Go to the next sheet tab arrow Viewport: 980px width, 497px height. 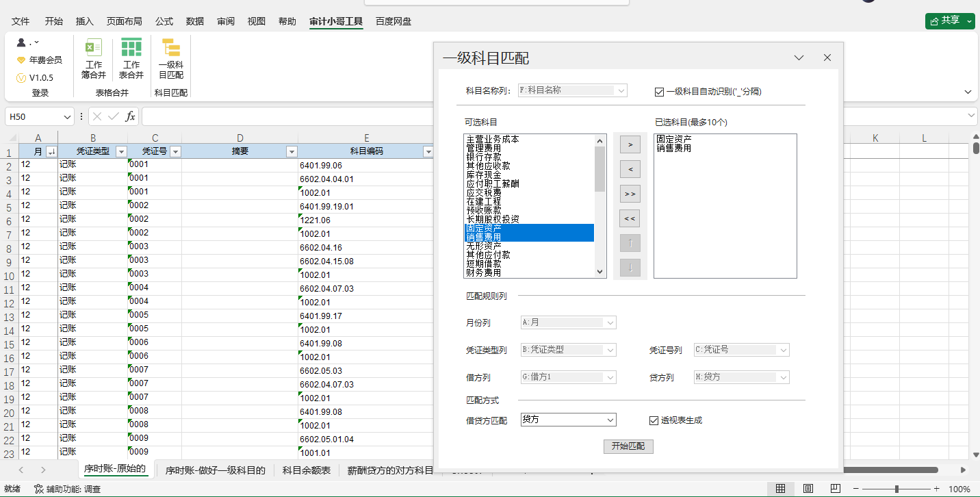click(x=43, y=470)
